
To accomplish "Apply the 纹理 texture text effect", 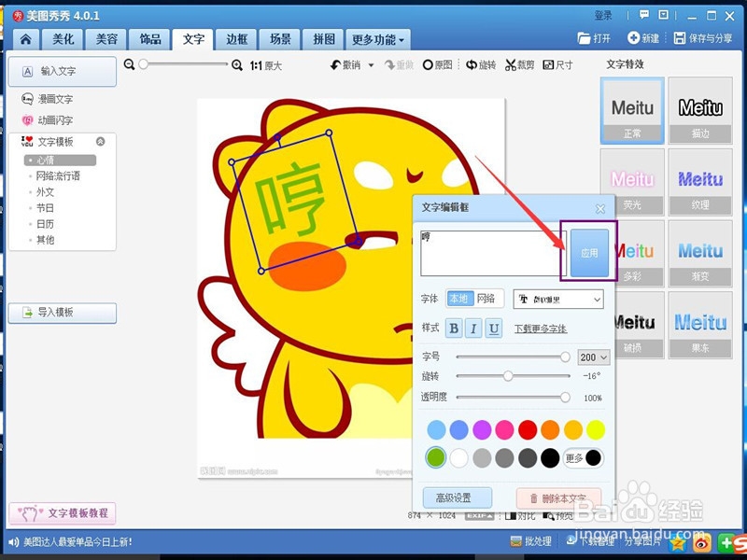I will coord(700,182).
